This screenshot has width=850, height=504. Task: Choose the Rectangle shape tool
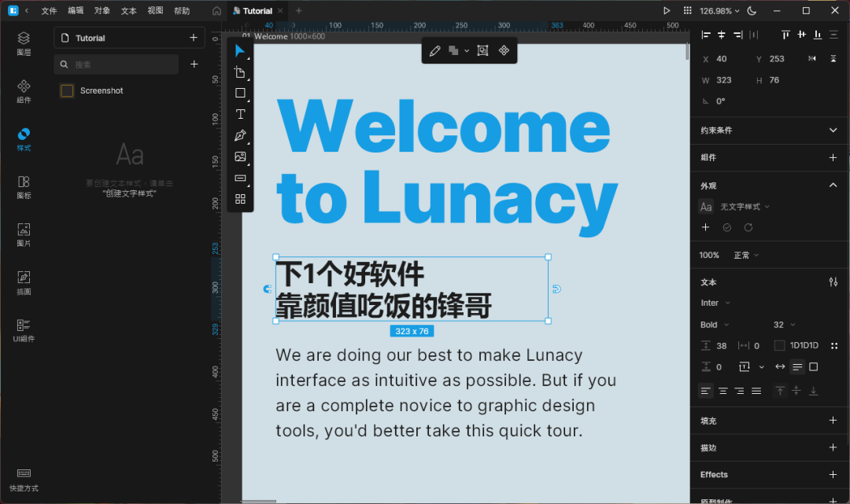coord(240,93)
